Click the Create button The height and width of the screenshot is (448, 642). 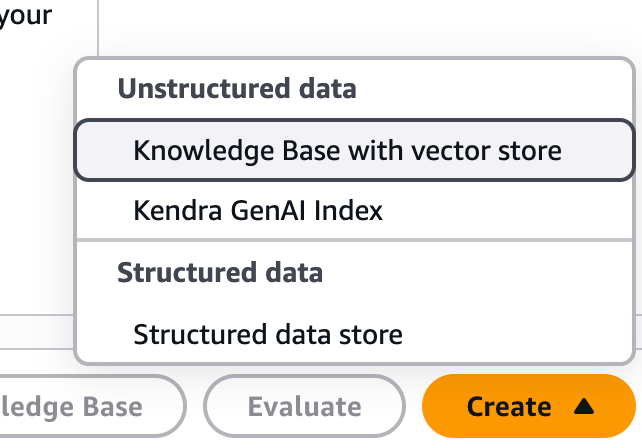(509, 407)
